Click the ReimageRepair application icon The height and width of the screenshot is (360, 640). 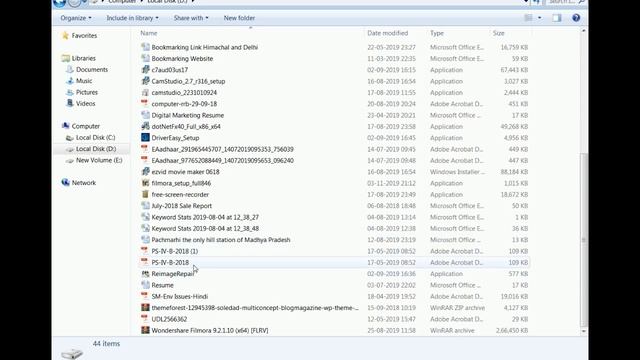coord(145,273)
